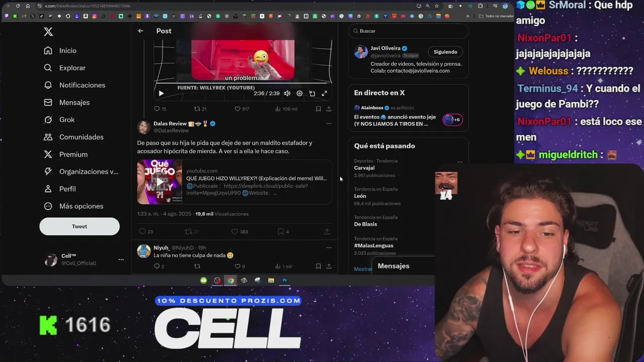The width and height of the screenshot is (644, 362).
Task: Repost icon with 27 reposts
Action: tap(192, 232)
